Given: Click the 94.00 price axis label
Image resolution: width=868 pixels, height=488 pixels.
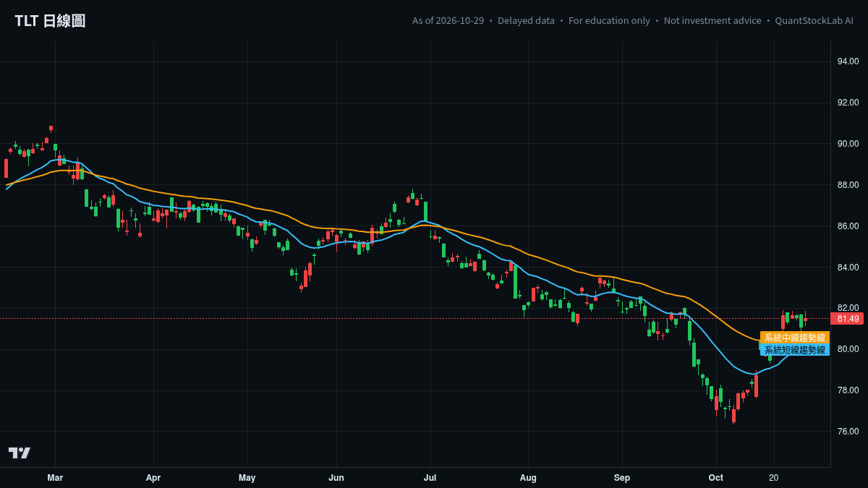Looking at the screenshot, I should click(848, 61).
